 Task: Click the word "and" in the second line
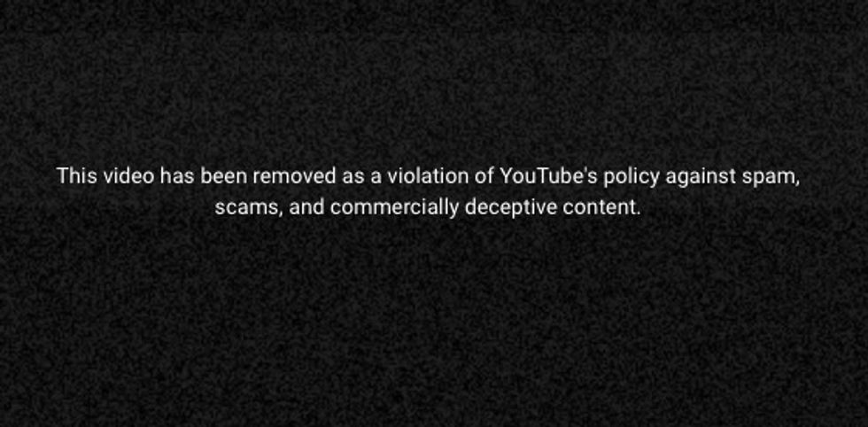pyautogui.click(x=306, y=207)
